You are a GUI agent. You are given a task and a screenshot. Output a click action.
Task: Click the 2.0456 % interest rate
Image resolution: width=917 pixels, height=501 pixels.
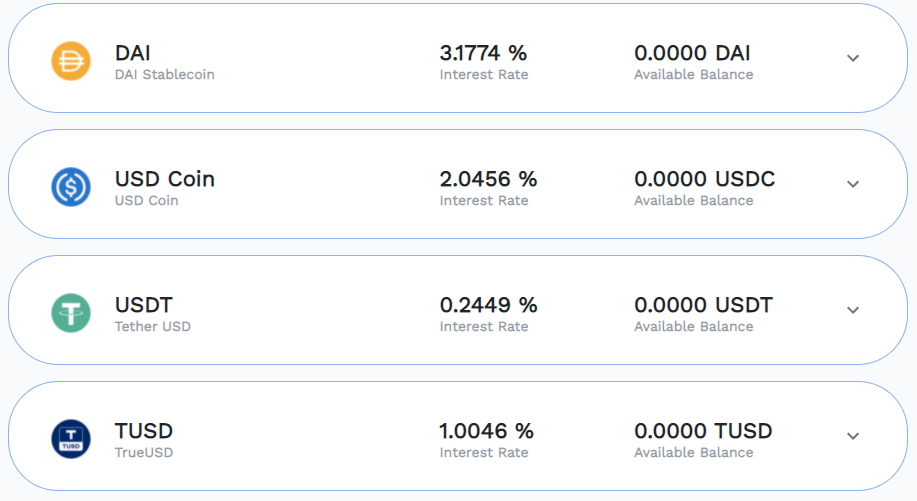[488, 179]
